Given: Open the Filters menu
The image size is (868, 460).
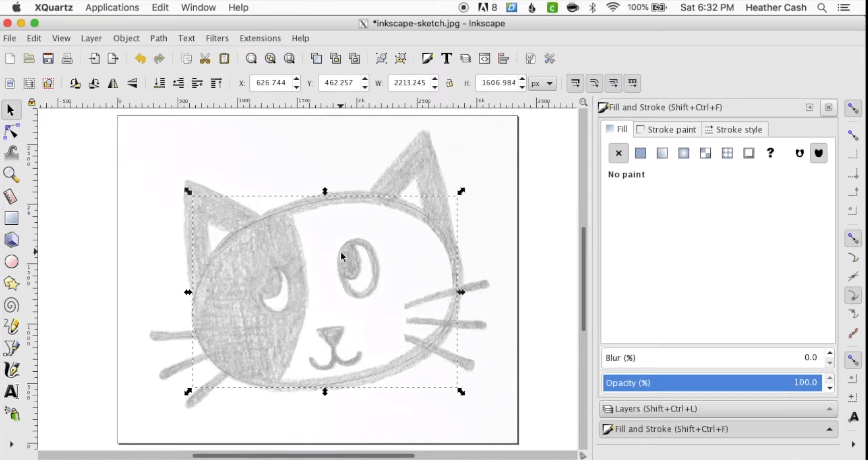Looking at the screenshot, I should click(x=217, y=38).
